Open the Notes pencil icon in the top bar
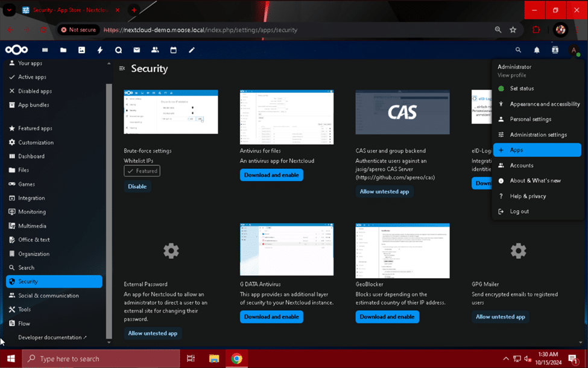 pyautogui.click(x=192, y=50)
